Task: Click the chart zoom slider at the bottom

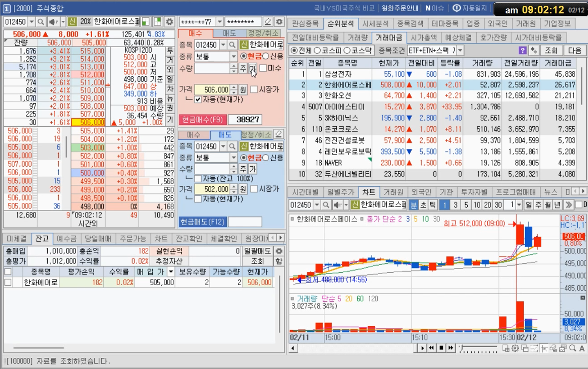Action: (x=479, y=348)
